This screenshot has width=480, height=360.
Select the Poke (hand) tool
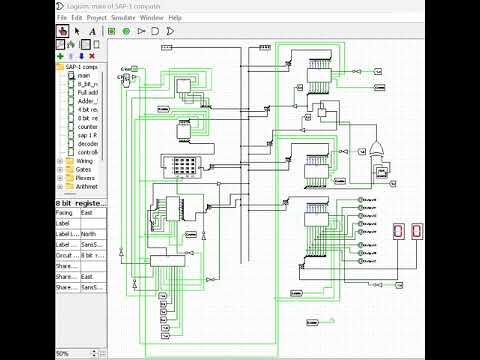pyautogui.click(x=63, y=31)
